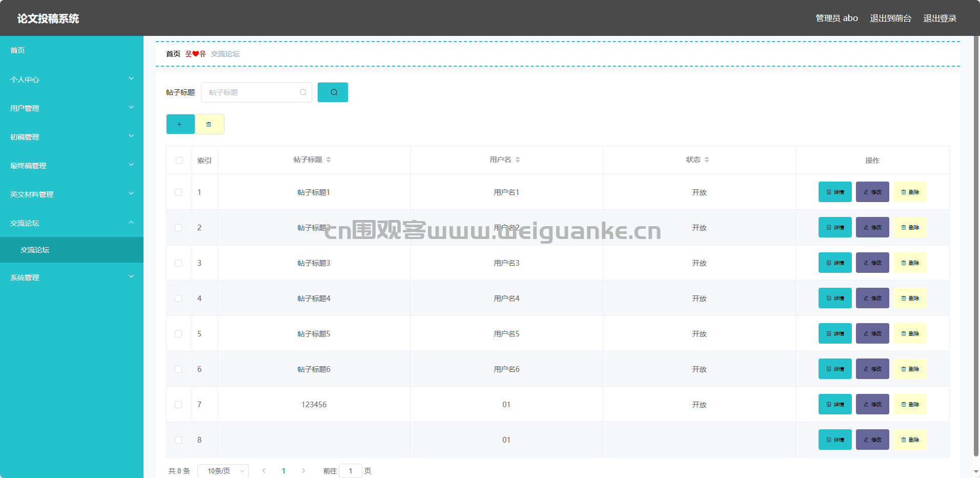980x478 pixels.
Task: Delete row with index 8
Action: [910, 440]
